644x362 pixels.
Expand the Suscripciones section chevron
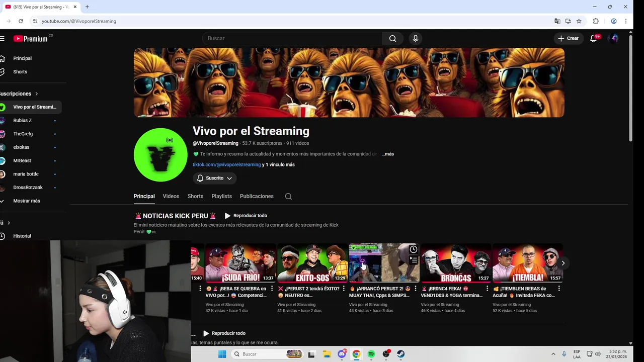[x=36, y=94]
